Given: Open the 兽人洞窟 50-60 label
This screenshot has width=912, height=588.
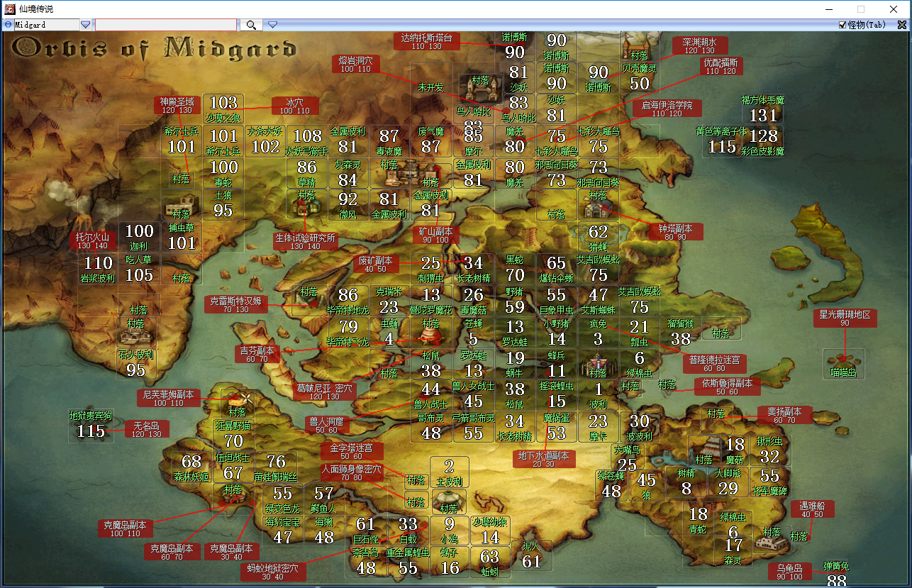Looking at the screenshot, I should click(x=326, y=426).
